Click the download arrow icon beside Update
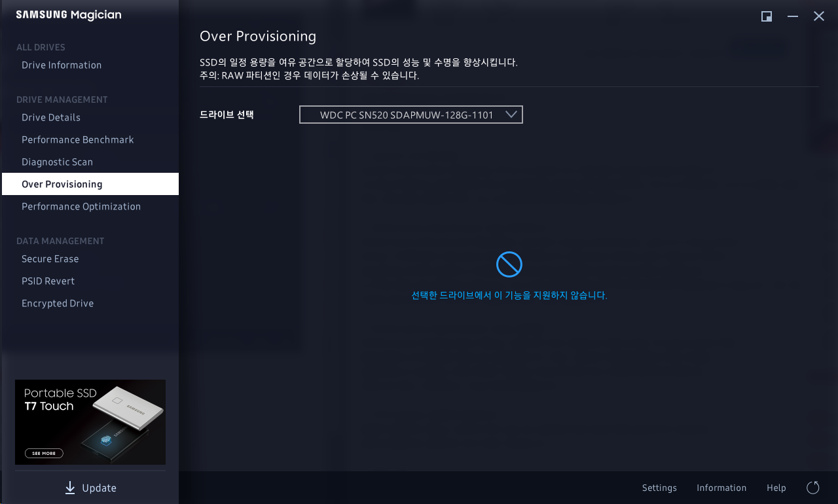 (70, 488)
